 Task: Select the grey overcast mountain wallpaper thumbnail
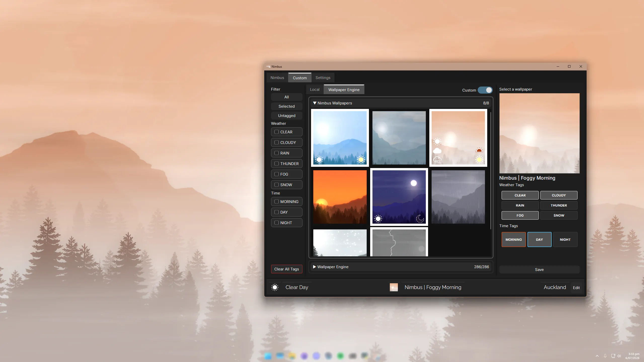(x=399, y=138)
